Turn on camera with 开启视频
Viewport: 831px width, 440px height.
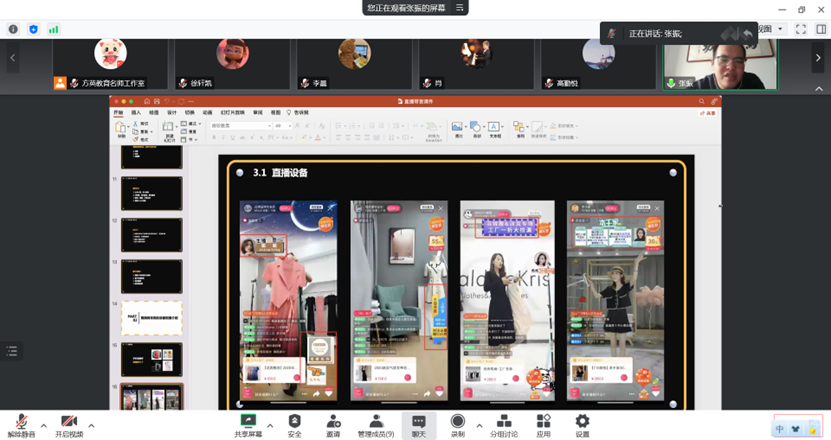click(68, 422)
